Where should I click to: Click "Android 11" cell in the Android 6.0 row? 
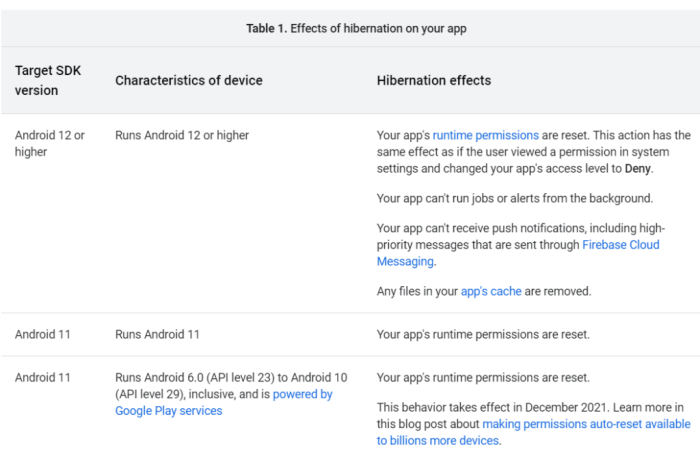(43, 378)
